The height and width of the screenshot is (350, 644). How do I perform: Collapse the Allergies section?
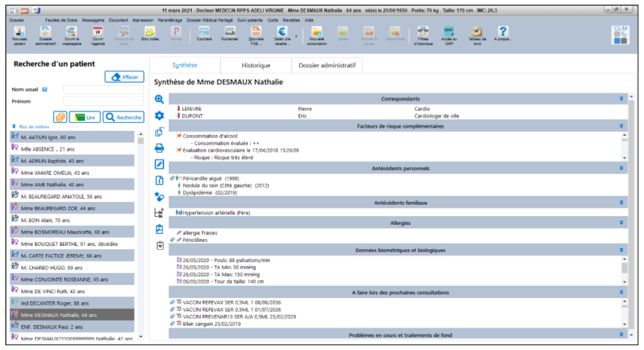pyautogui.click(x=621, y=223)
